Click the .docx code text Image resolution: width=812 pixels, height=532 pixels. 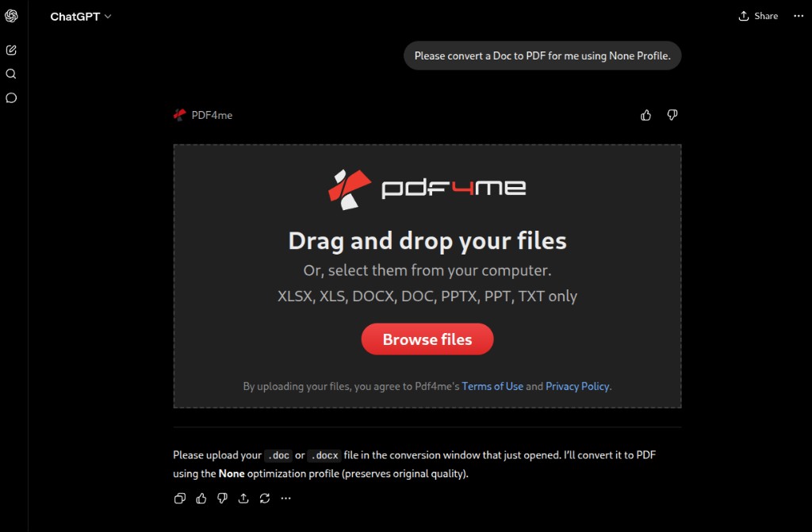324,456
